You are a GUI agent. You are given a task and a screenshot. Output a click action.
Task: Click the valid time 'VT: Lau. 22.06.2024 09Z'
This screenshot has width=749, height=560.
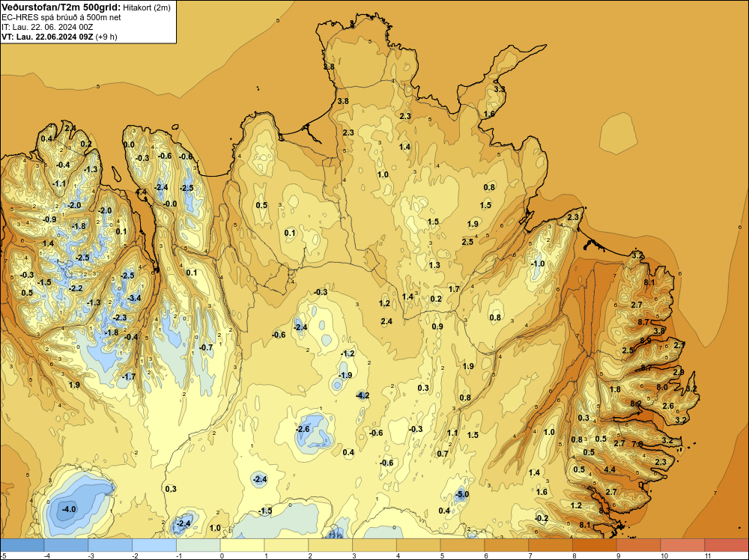(x=47, y=37)
